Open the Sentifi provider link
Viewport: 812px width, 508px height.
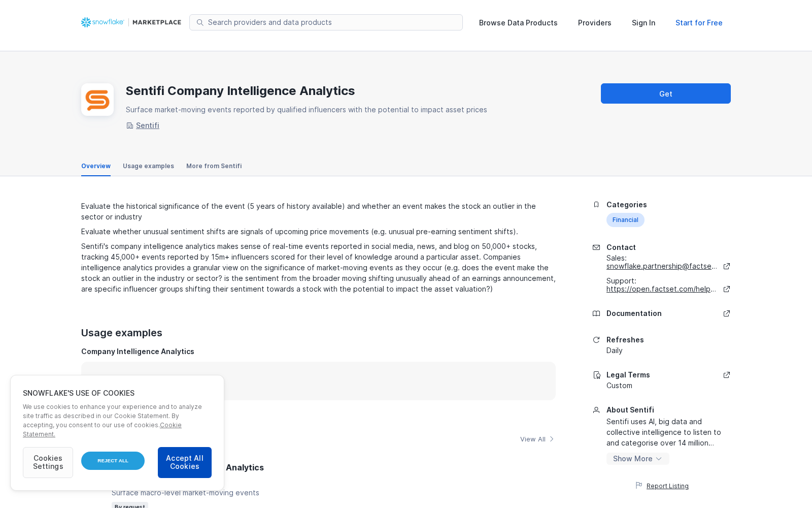tap(148, 125)
